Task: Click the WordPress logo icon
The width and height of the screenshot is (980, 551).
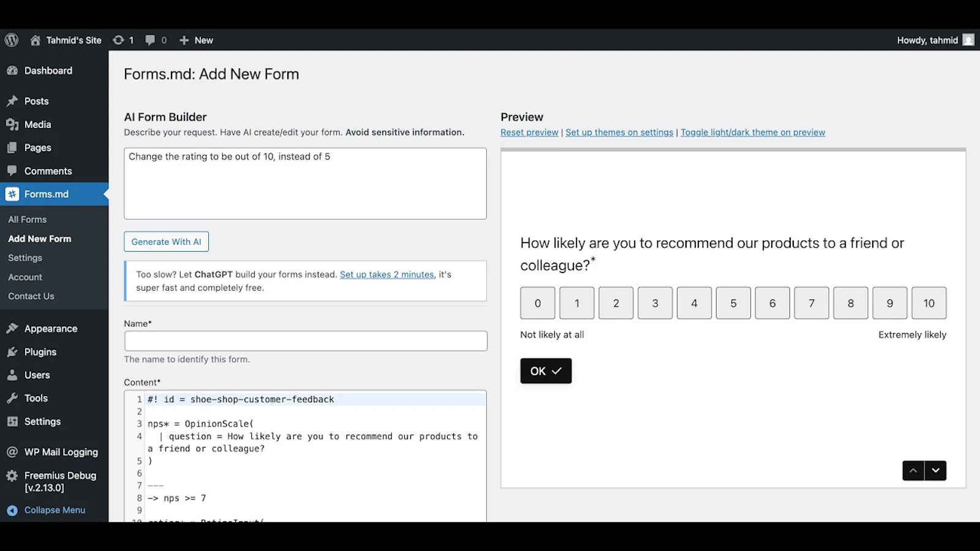Action: pyautogui.click(x=12, y=40)
